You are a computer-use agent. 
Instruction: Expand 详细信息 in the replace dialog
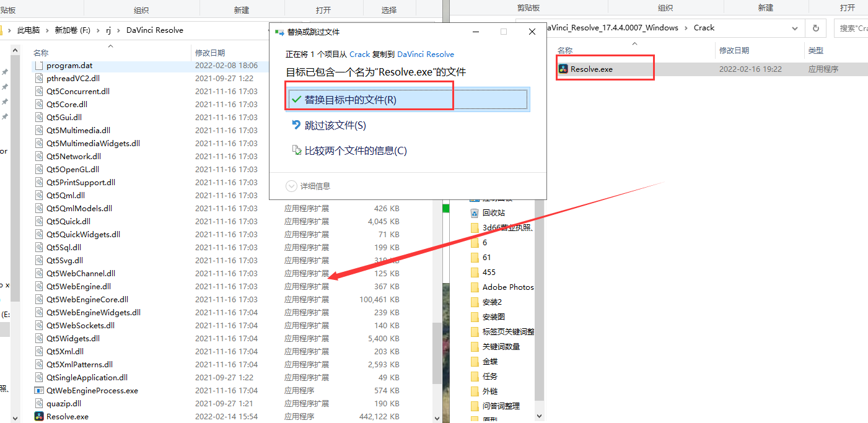308,186
